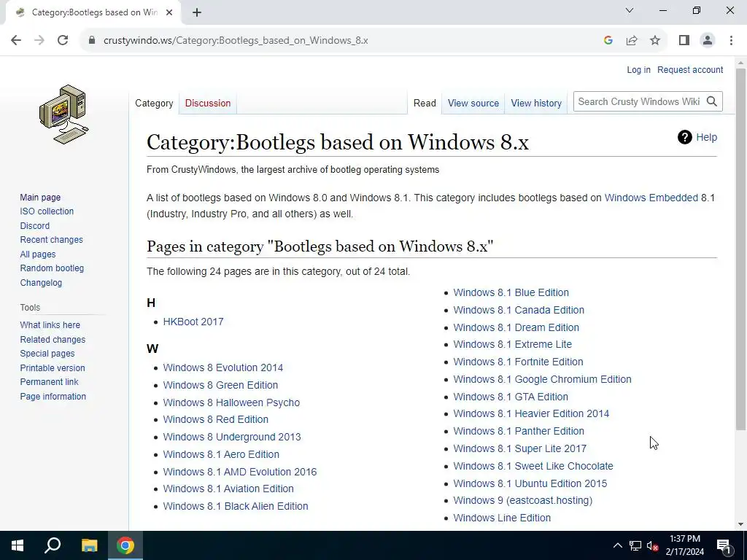Open File Explorer from the taskbar
747x560 pixels.
tap(89, 545)
